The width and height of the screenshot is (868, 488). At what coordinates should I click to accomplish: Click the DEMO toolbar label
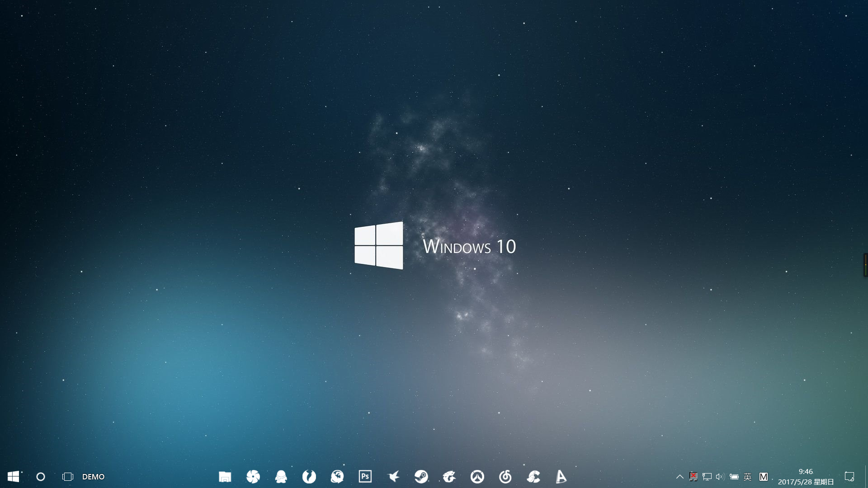[93, 476]
